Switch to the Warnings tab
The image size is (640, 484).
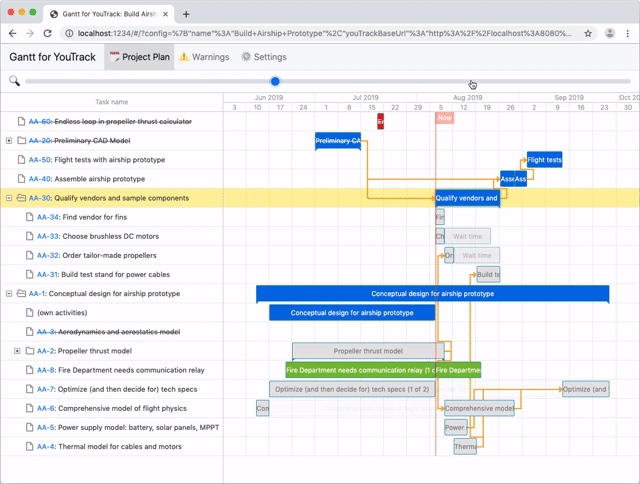tap(204, 57)
